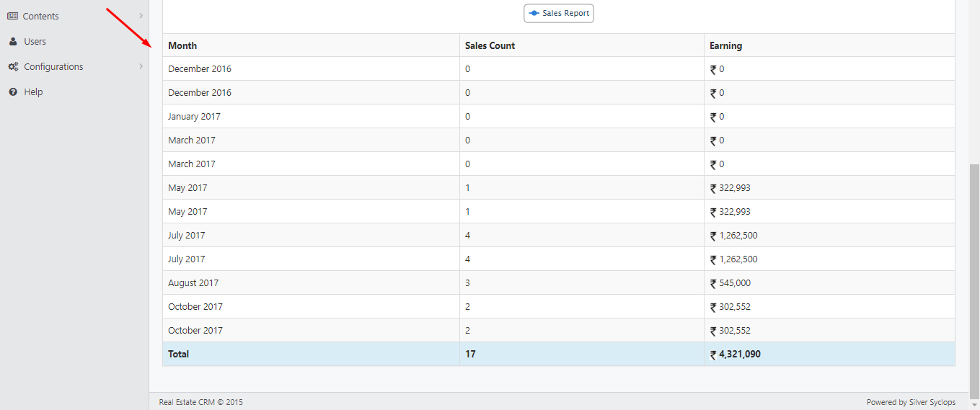Expand the Configurations menu chevron
Viewport: 980px width, 410px height.
click(x=141, y=66)
